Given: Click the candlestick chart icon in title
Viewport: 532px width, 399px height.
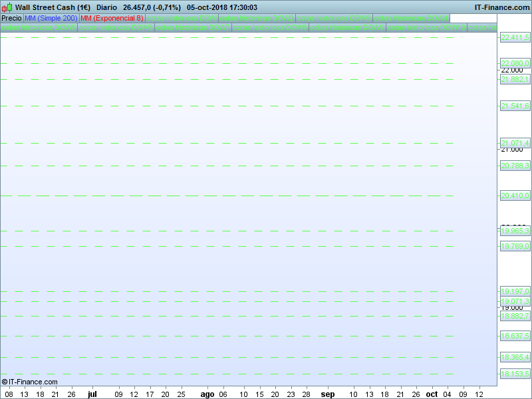Looking at the screenshot, I should (x=7, y=7).
